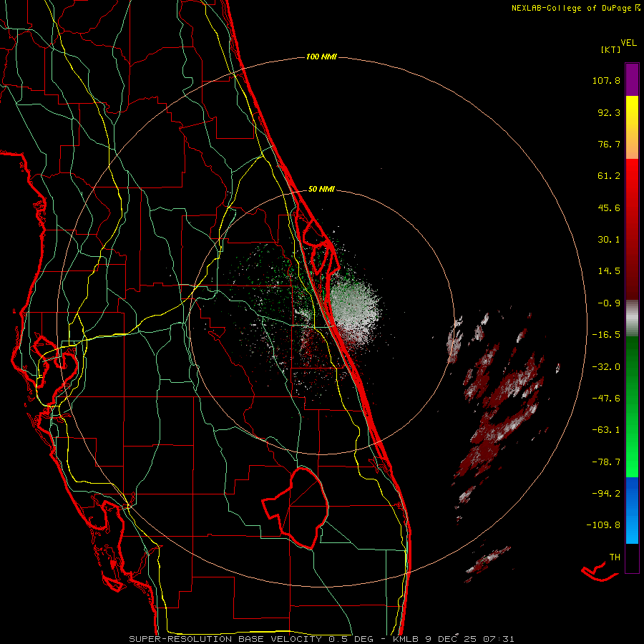The height and width of the screenshot is (644, 644).
Task: Click the NEXLAB-College of DuPage label
Action: pyautogui.click(x=576, y=8)
